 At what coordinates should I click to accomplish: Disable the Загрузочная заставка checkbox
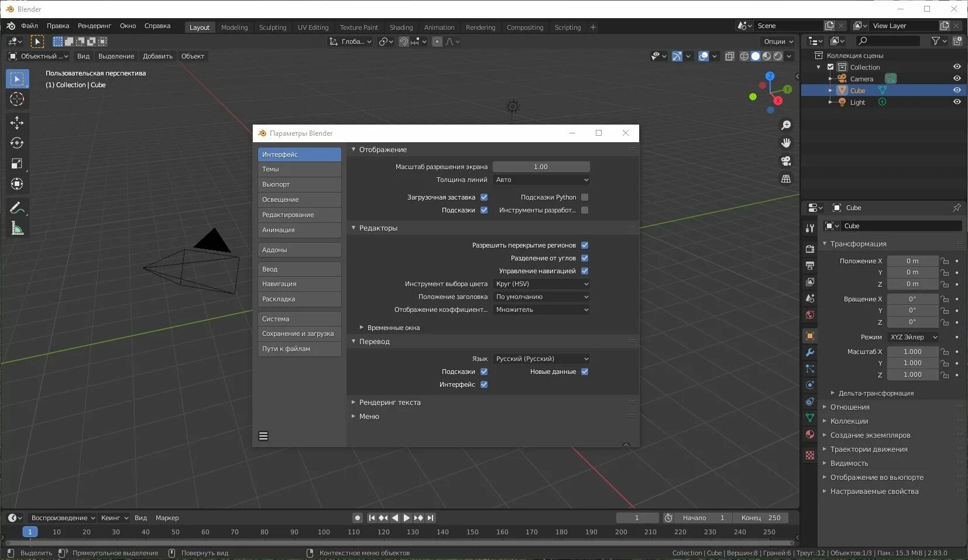pos(484,197)
